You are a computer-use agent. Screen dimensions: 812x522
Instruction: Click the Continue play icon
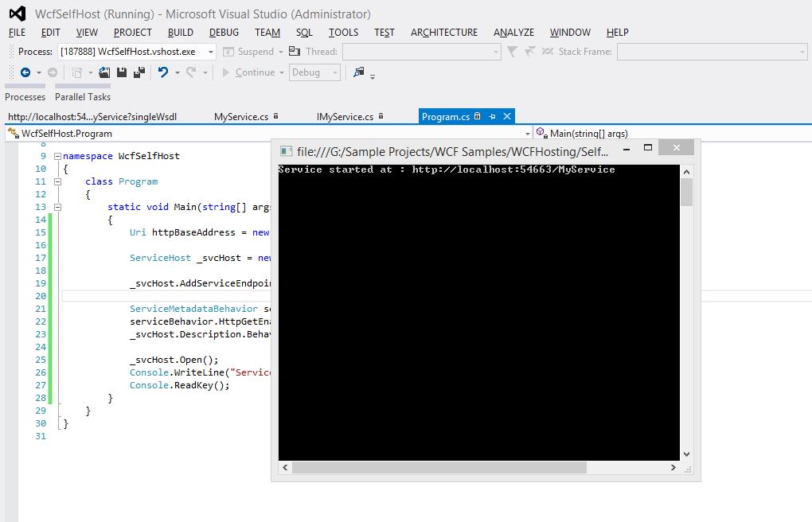[x=226, y=72]
